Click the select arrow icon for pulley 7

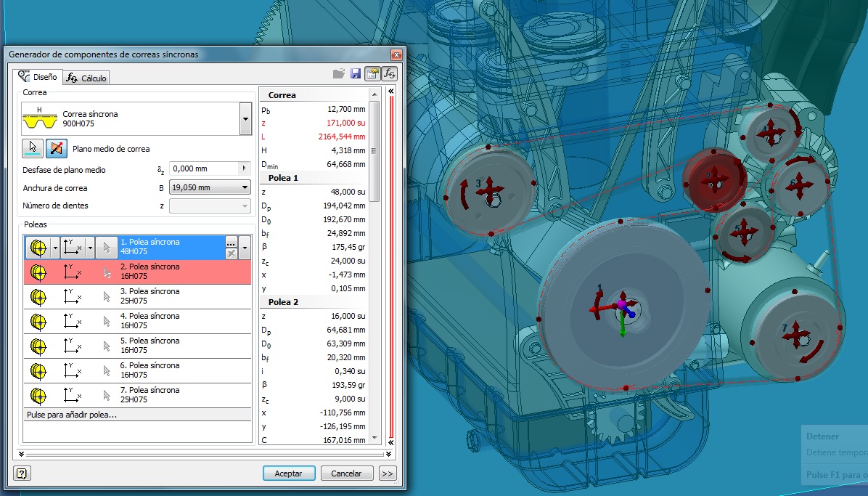(x=107, y=396)
